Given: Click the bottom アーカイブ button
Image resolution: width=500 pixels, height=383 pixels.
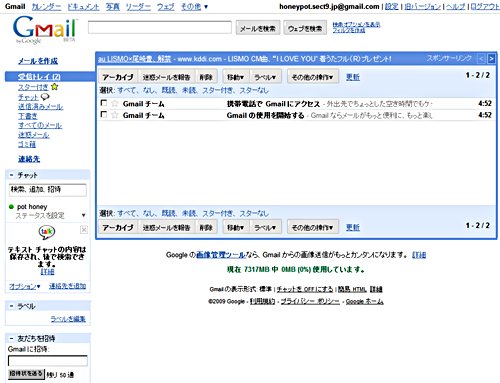Looking at the screenshot, I should [x=118, y=228].
